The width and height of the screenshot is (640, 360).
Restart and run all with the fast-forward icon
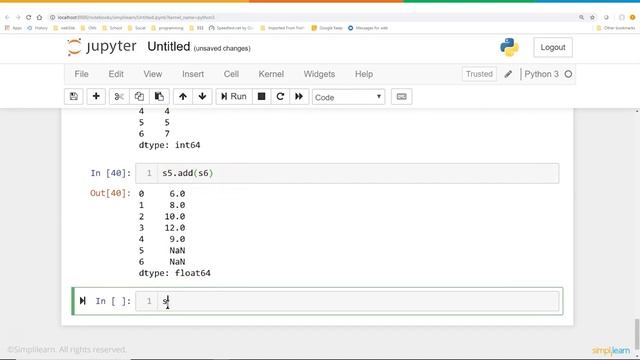pos(299,97)
